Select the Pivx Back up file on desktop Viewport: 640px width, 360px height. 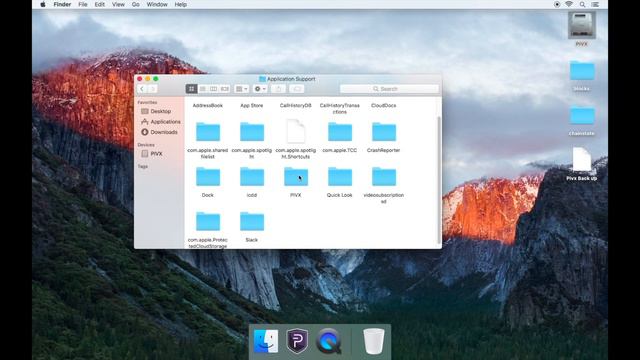point(582,160)
